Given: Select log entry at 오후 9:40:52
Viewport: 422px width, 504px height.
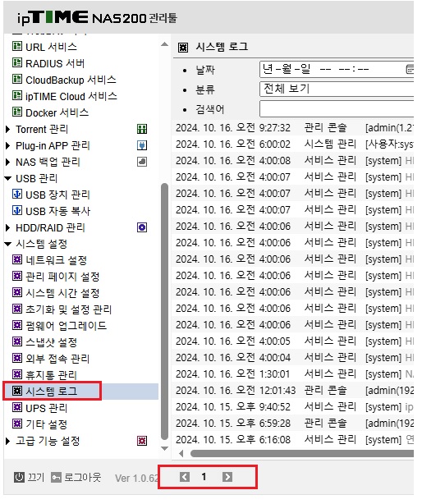Looking at the screenshot, I should coord(293,407).
